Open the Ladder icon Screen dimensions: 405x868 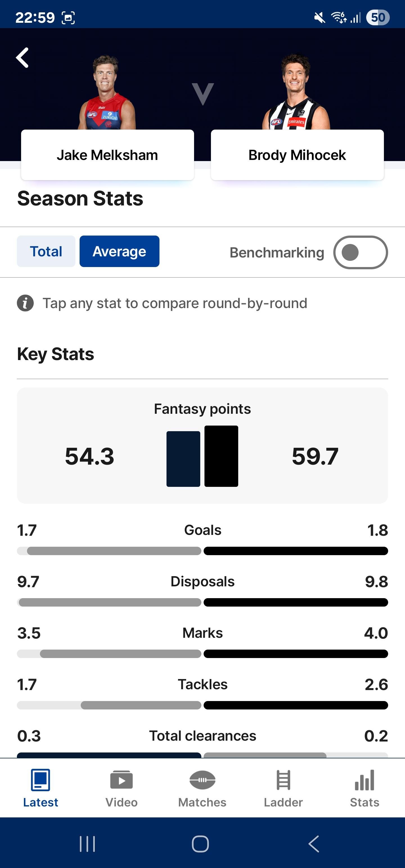[283, 780]
